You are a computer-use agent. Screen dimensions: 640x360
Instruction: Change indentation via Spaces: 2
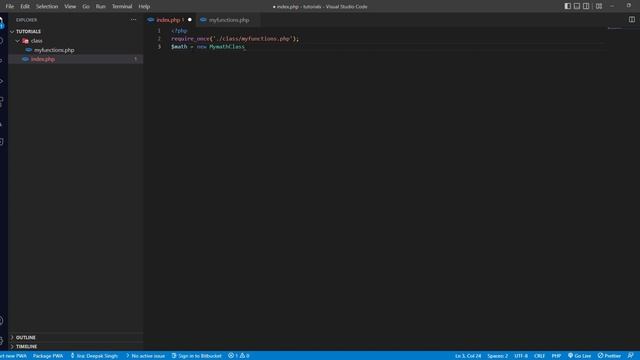click(x=498, y=356)
